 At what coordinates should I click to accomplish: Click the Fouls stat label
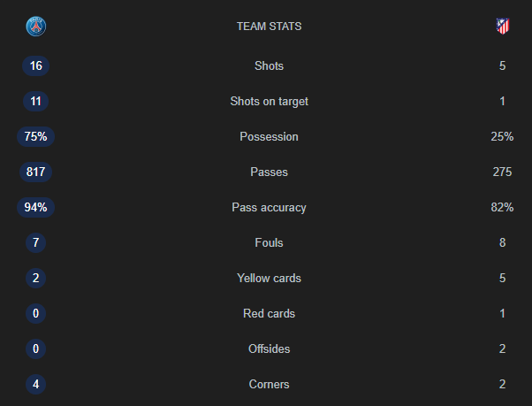[269, 242]
